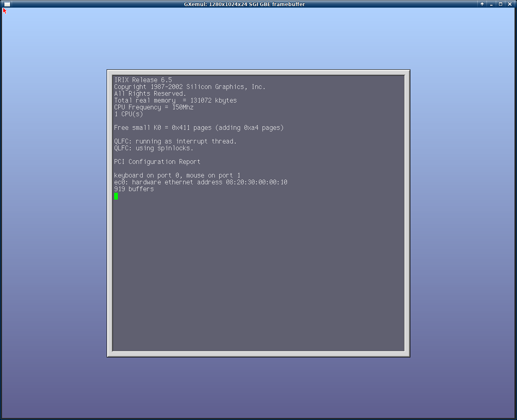This screenshot has width=517, height=420.
Task: Click "QLFC: using spinlocks." line
Action: pos(154,148)
